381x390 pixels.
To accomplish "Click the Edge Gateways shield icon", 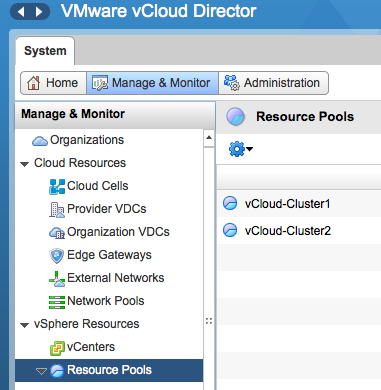I will [57, 256].
